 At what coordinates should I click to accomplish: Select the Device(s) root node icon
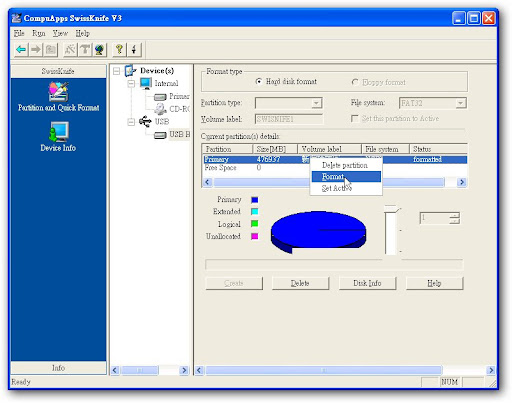(x=130, y=70)
